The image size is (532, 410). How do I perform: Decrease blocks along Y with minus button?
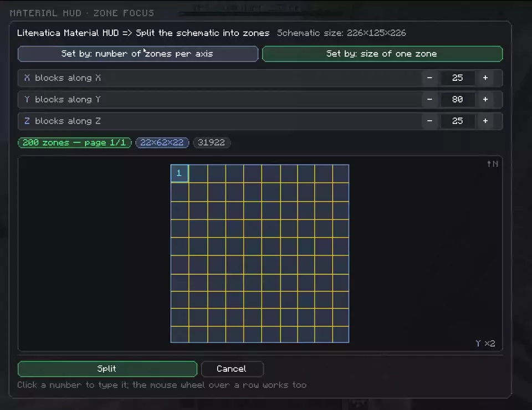(x=429, y=99)
